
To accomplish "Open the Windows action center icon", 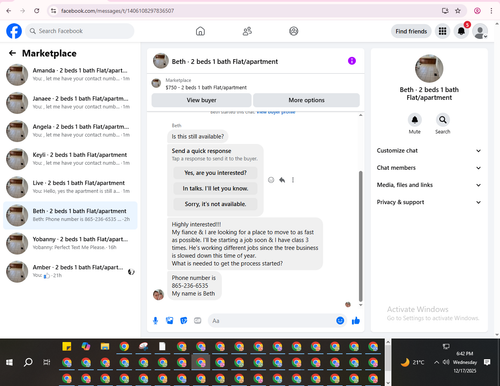I will [x=487, y=362].
